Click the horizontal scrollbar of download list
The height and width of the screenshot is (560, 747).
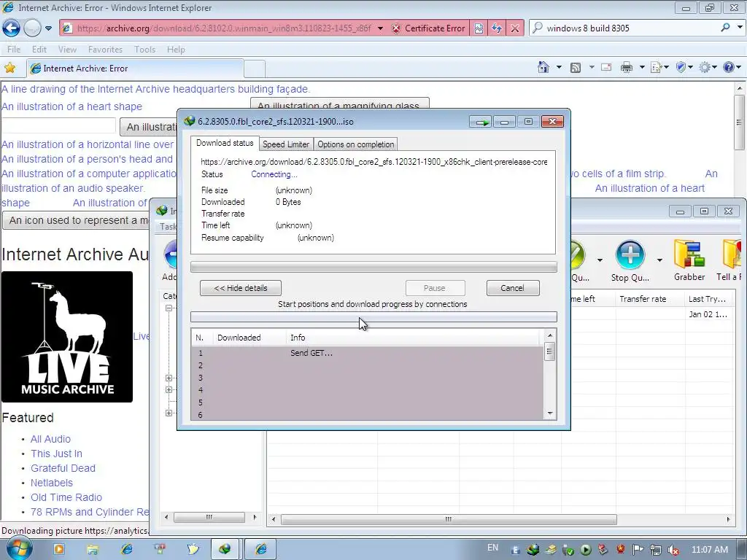click(449, 519)
